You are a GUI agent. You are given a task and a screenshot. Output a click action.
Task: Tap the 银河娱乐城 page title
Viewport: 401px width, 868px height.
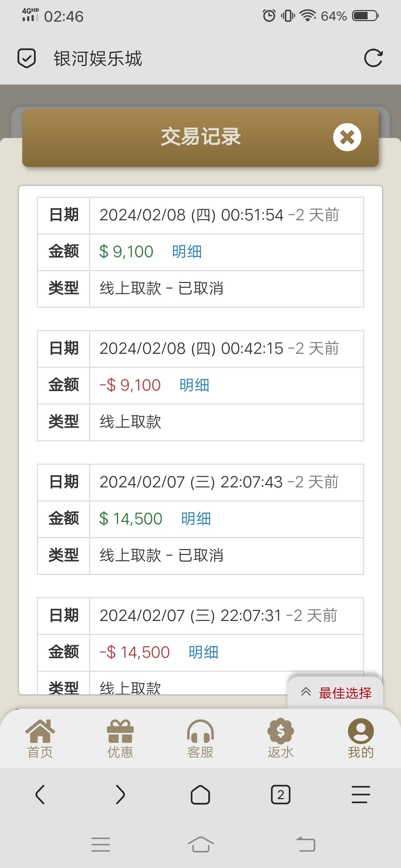tap(98, 59)
